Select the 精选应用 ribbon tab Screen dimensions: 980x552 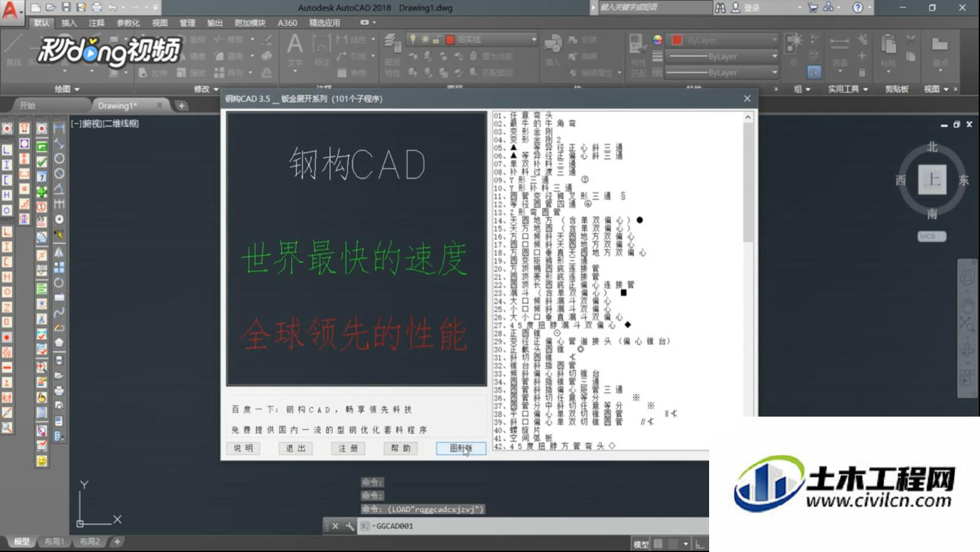(x=324, y=23)
